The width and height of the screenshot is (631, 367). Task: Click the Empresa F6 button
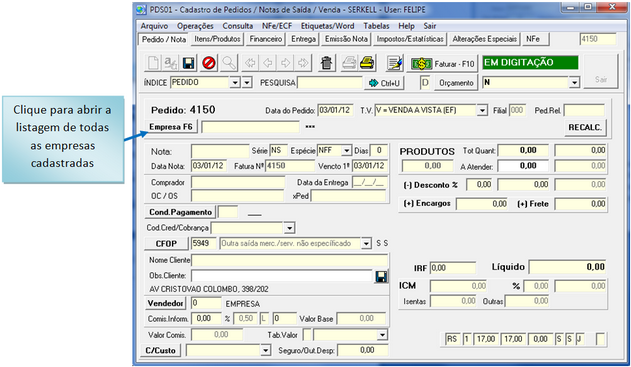click(171, 127)
